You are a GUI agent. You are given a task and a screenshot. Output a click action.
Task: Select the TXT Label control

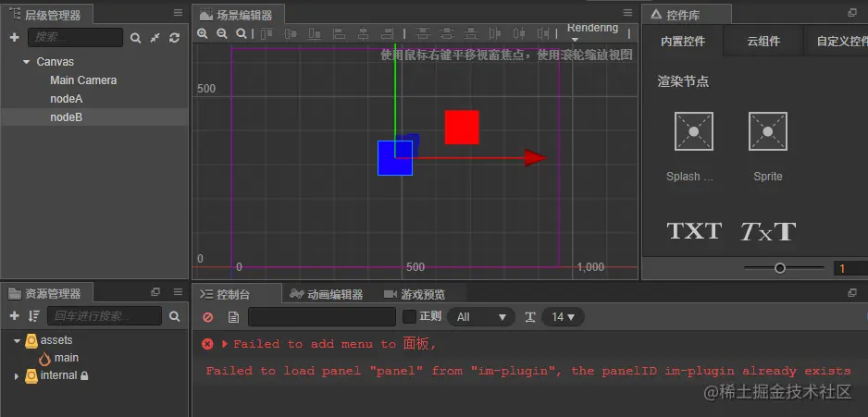pyautogui.click(x=694, y=231)
